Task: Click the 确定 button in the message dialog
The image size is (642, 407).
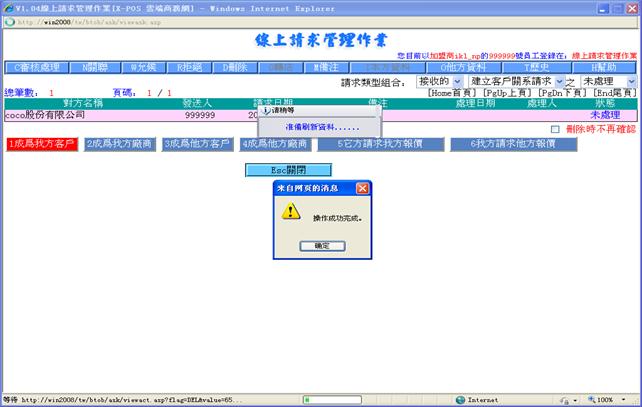Action: (321, 245)
